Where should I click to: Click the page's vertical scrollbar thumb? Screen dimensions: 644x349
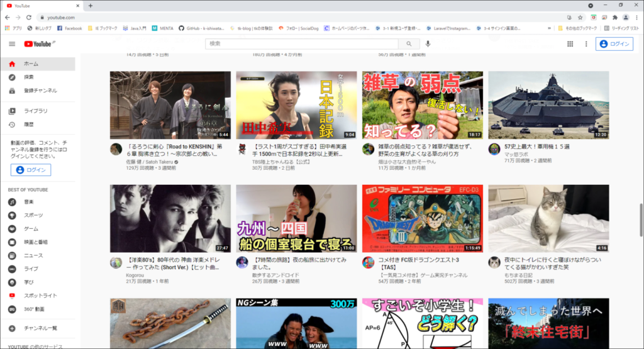(x=641, y=220)
